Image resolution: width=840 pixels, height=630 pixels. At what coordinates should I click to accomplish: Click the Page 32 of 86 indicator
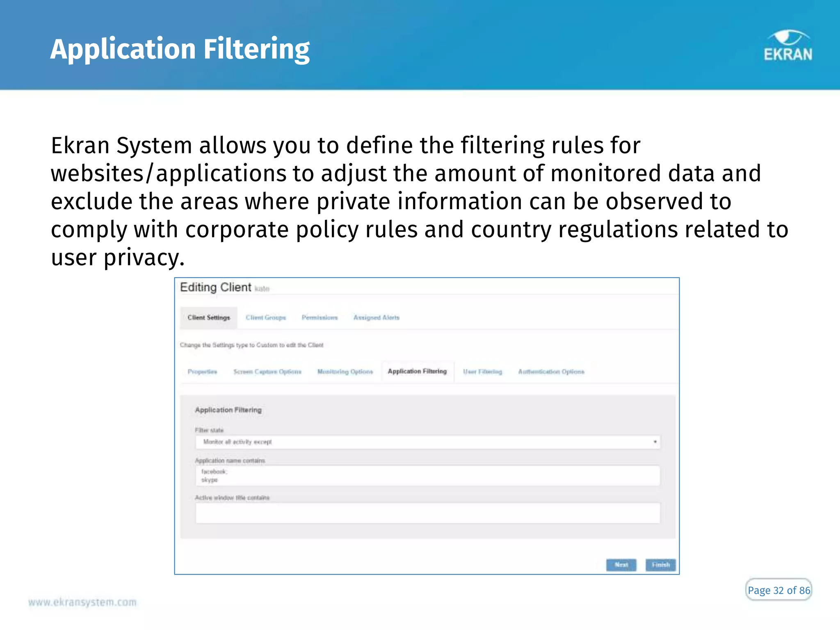click(778, 590)
